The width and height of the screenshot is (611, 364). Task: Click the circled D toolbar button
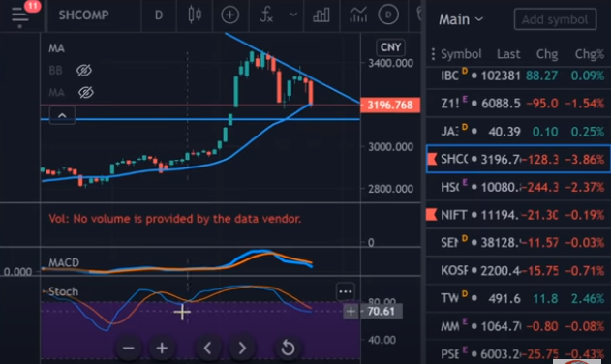pyautogui.click(x=388, y=15)
